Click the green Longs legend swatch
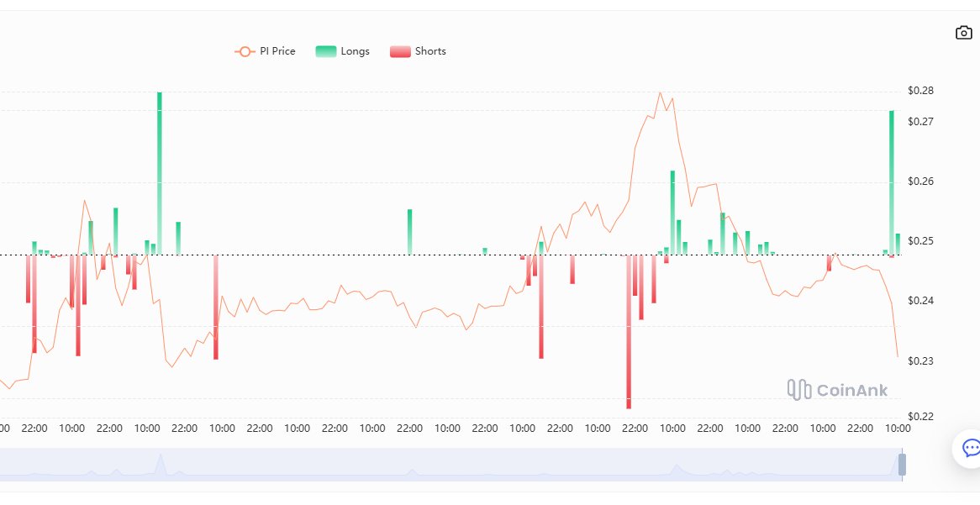 (325, 51)
